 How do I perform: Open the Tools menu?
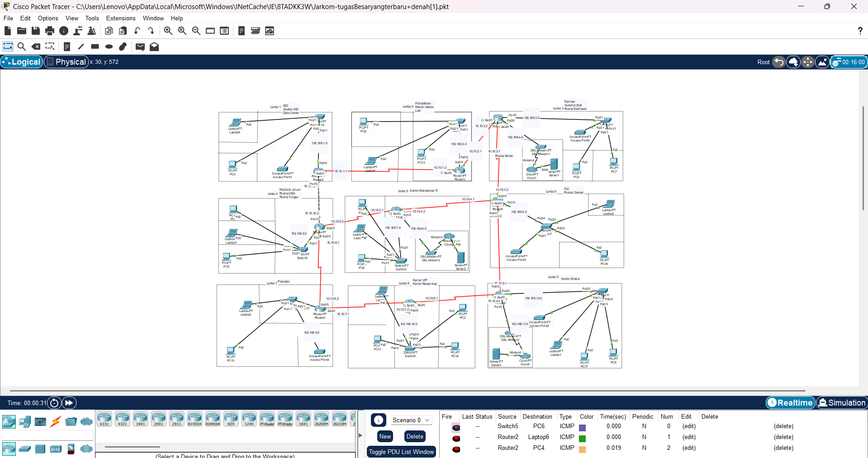pyautogui.click(x=92, y=18)
